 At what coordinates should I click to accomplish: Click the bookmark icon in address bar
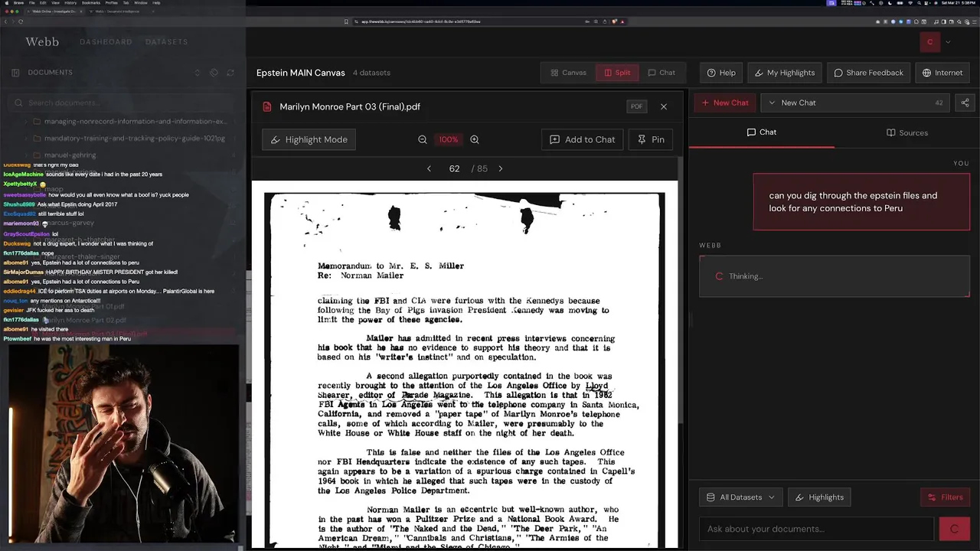pos(346,21)
